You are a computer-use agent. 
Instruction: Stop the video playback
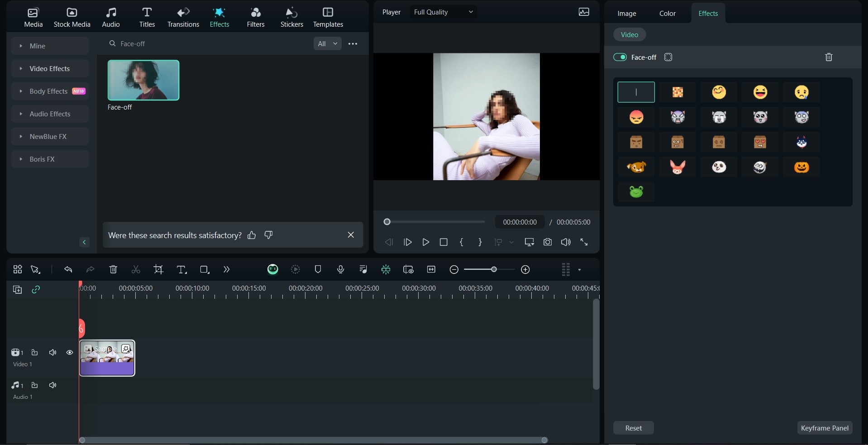click(x=444, y=242)
